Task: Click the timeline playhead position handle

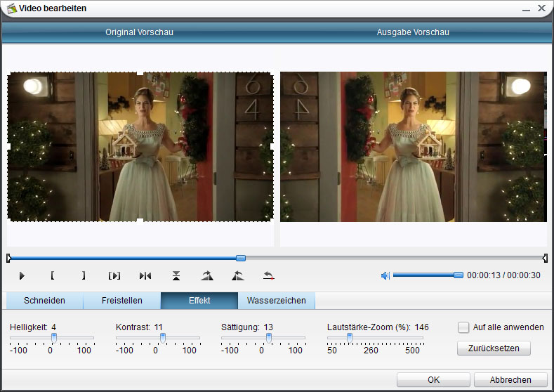Action: click(x=241, y=259)
